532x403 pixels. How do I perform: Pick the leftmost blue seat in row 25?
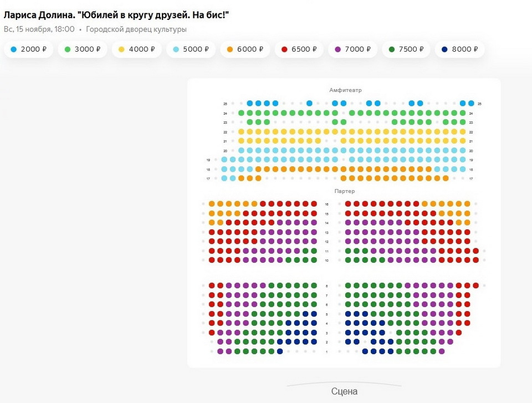click(x=250, y=104)
